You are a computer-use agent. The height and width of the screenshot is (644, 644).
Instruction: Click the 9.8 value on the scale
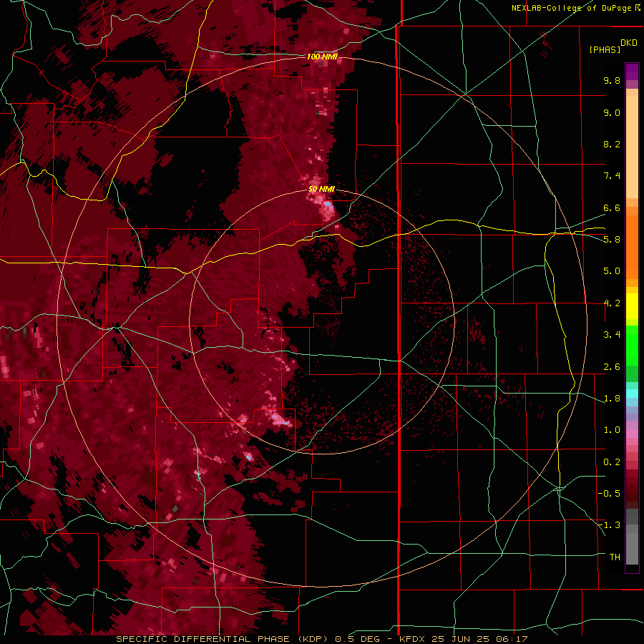(x=612, y=80)
